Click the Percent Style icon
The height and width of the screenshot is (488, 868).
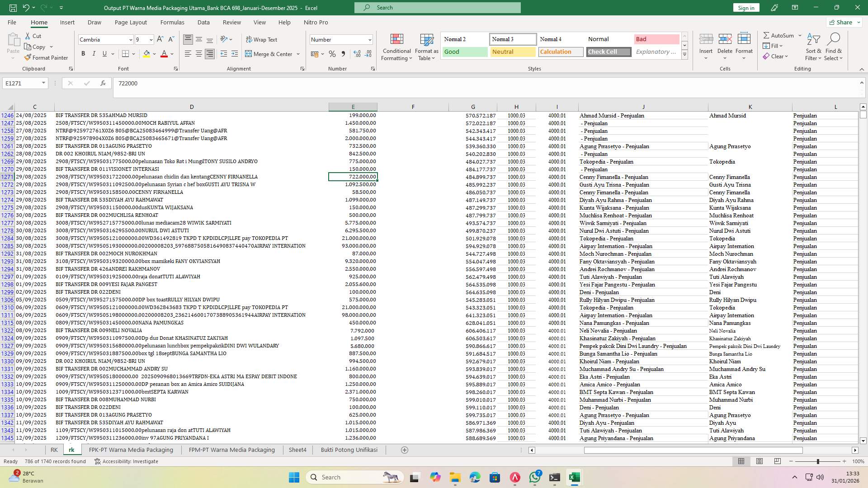[332, 54]
